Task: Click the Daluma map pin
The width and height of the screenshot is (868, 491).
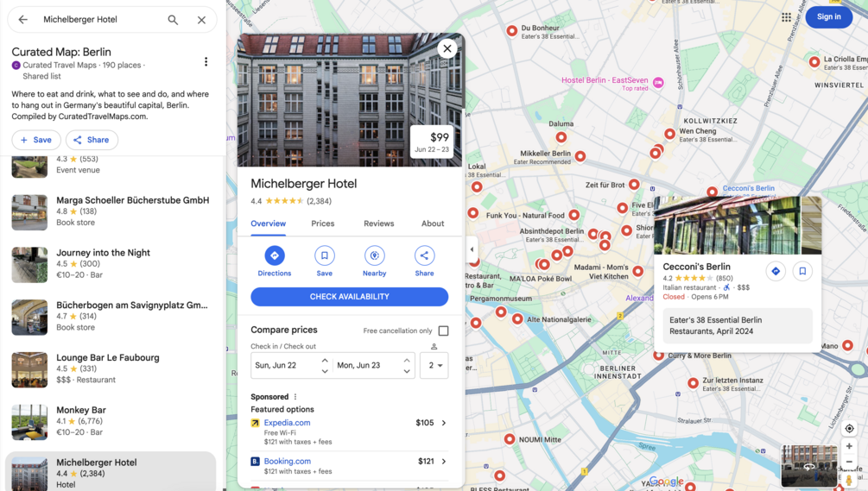Action: (561, 137)
